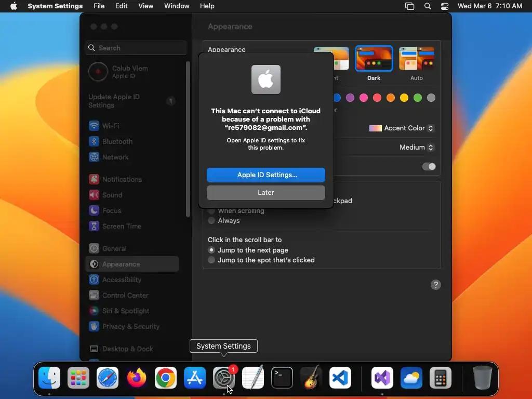Viewport: 532px width, 399px height.
Task: Open the View menu
Action: 145,6
